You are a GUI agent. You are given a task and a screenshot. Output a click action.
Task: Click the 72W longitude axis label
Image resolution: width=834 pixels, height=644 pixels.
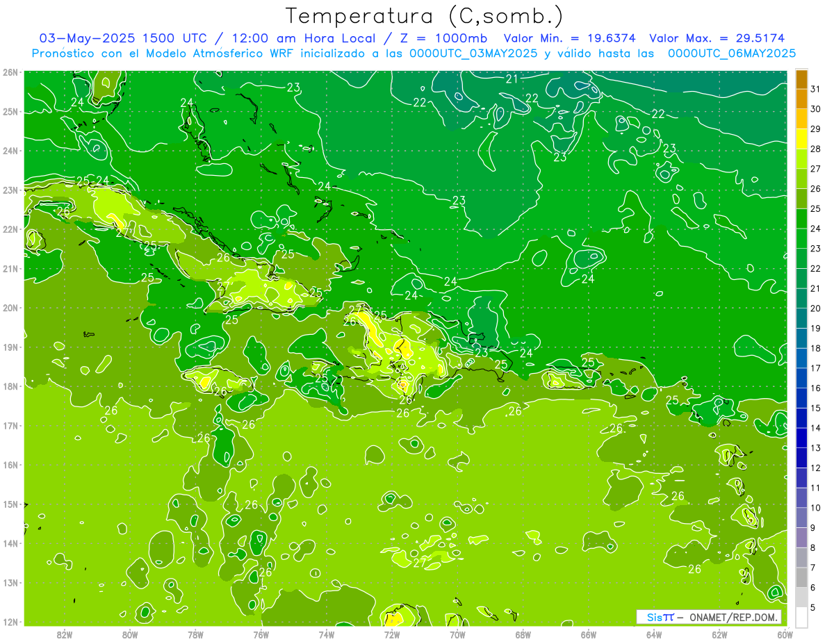[x=392, y=634]
